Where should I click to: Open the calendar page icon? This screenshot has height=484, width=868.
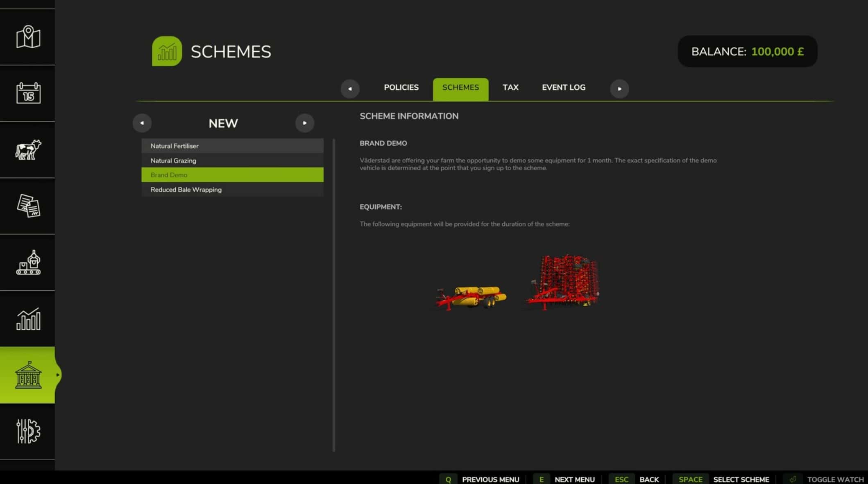click(x=28, y=93)
